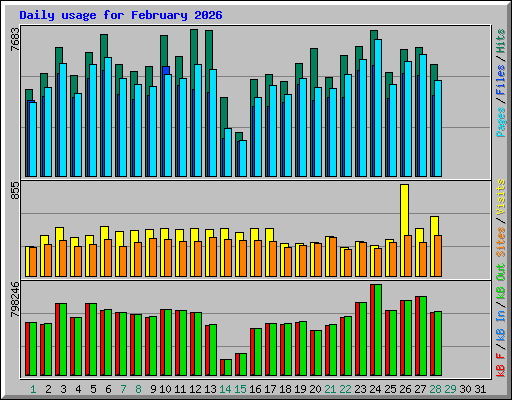Click the "kB In" legend label

501,327
